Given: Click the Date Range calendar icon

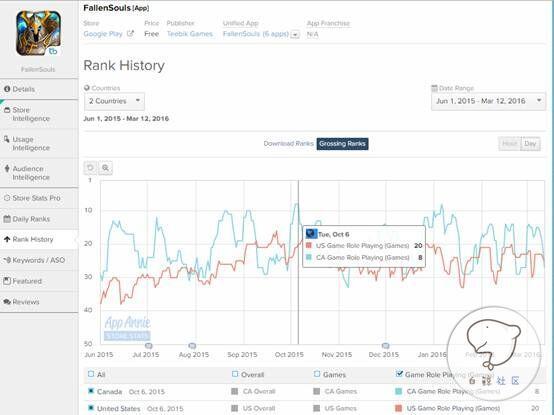Looking at the screenshot, I should (434, 88).
